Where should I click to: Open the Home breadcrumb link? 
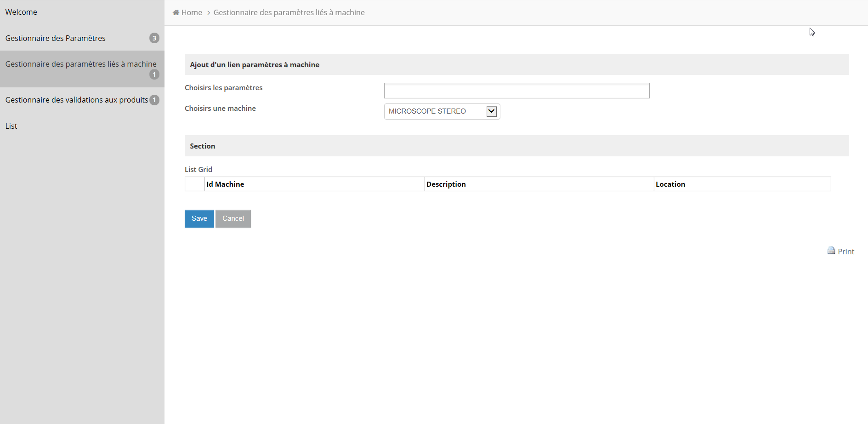(x=192, y=12)
